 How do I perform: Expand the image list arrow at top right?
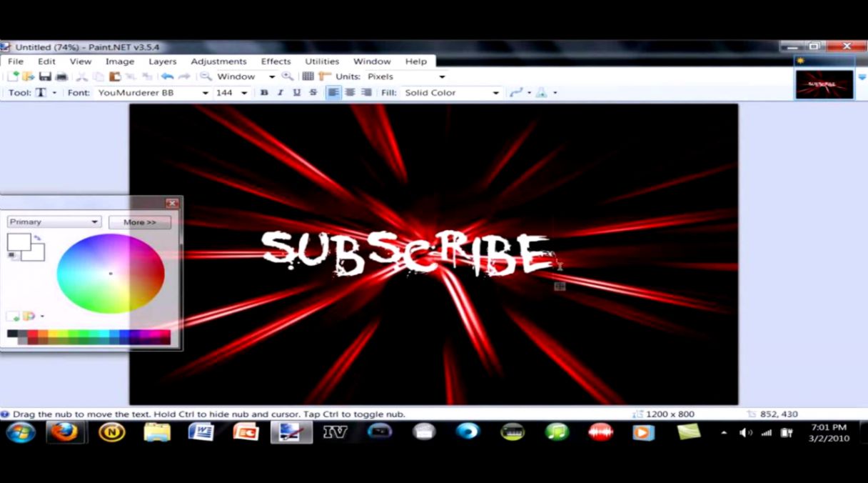(862, 78)
